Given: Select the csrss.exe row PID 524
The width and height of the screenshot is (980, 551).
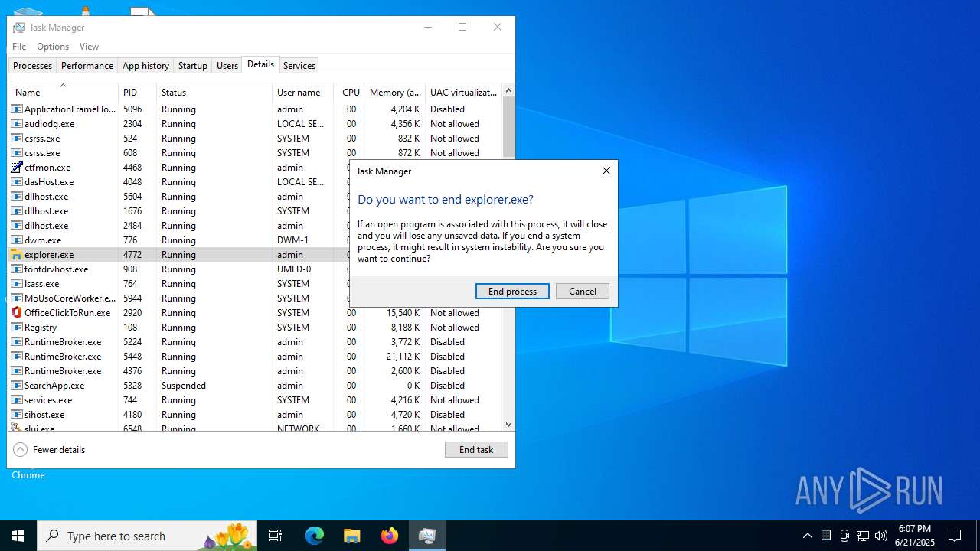Looking at the screenshot, I should coord(255,139).
